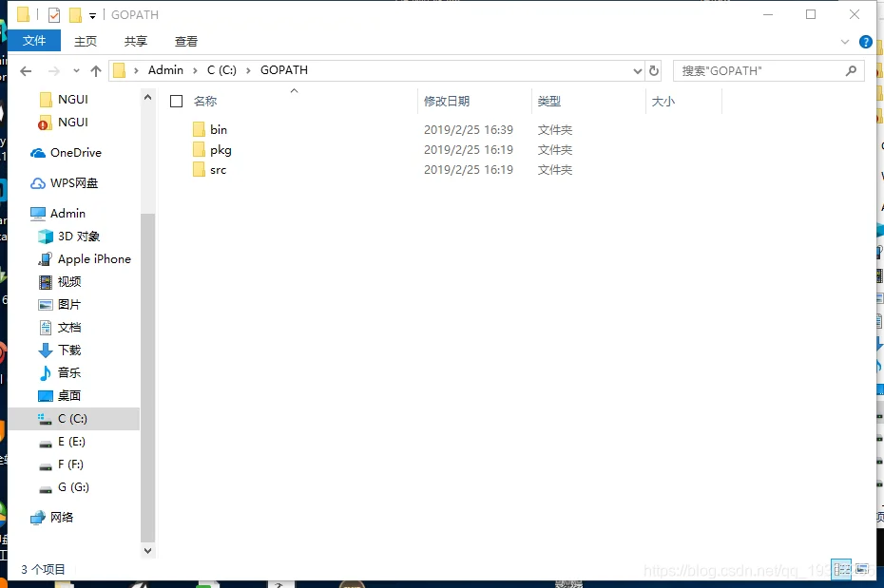884x588 pixels.
Task: Expand chevron before Admin in address bar
Action: click(x=136, y=70)
